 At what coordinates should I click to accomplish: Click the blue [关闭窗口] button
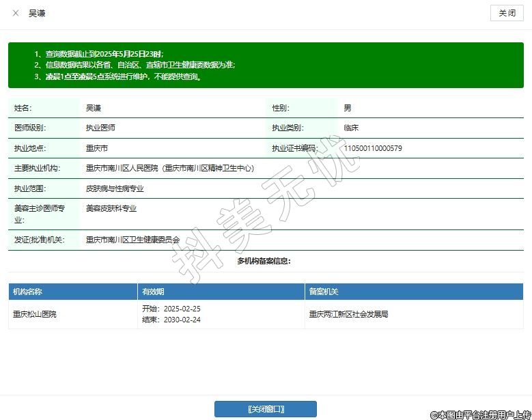[x=266, y=409]
